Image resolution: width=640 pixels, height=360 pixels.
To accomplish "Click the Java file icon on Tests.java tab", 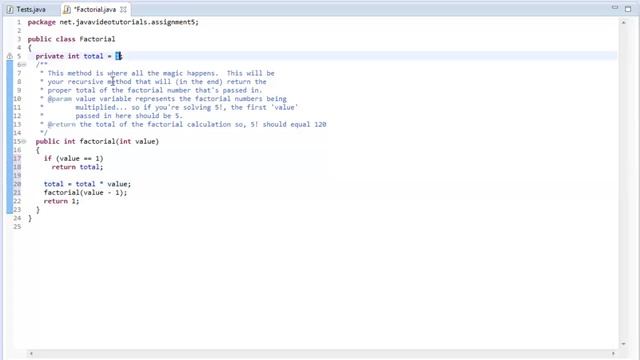I will coord(10,9).
